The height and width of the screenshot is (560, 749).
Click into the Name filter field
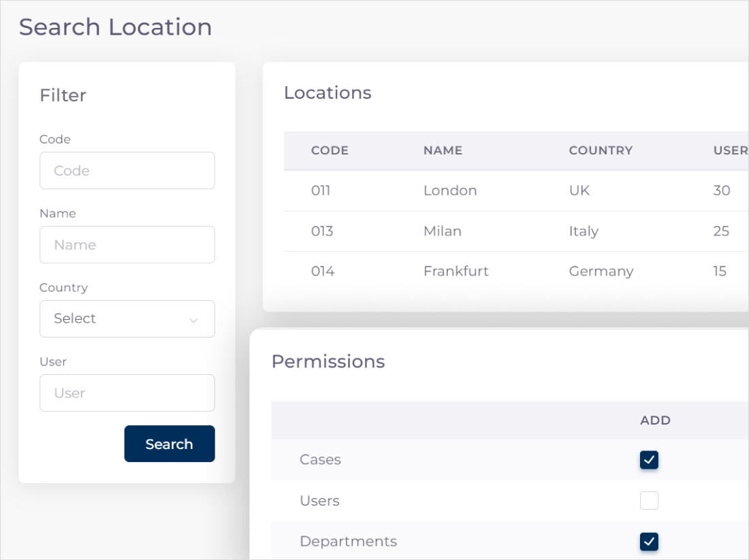click(x=127, y=244)
